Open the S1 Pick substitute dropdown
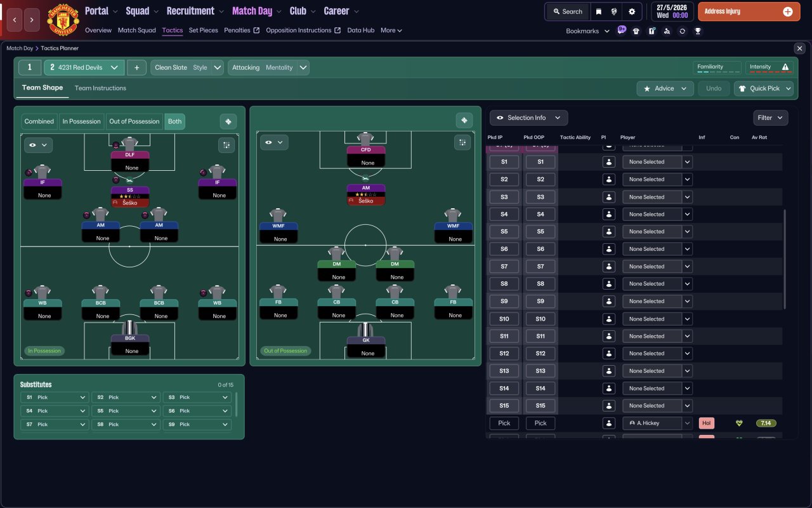Image resolution: width=812 pixels, height=508 pixels. pyautogui.click(x=55, y=398)
